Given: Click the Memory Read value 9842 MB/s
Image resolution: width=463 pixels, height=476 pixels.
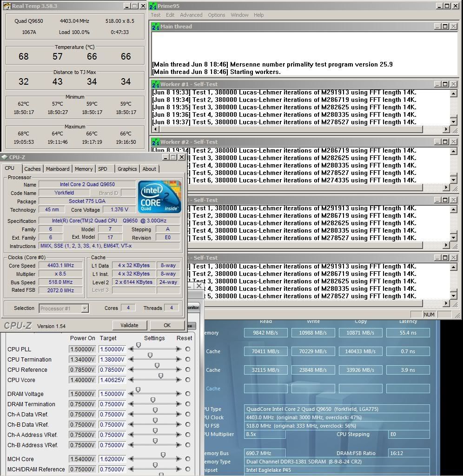Looking at the screenshot, I should (265, 333).
